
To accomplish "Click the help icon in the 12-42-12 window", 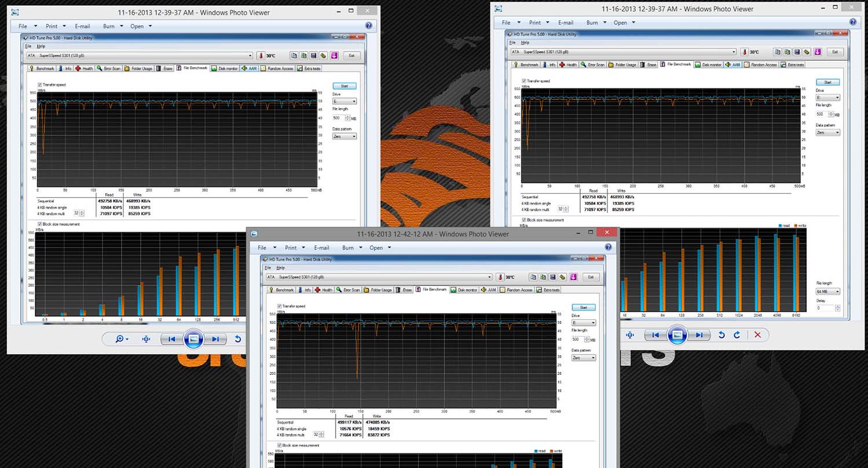I will (x=608, y=248).
